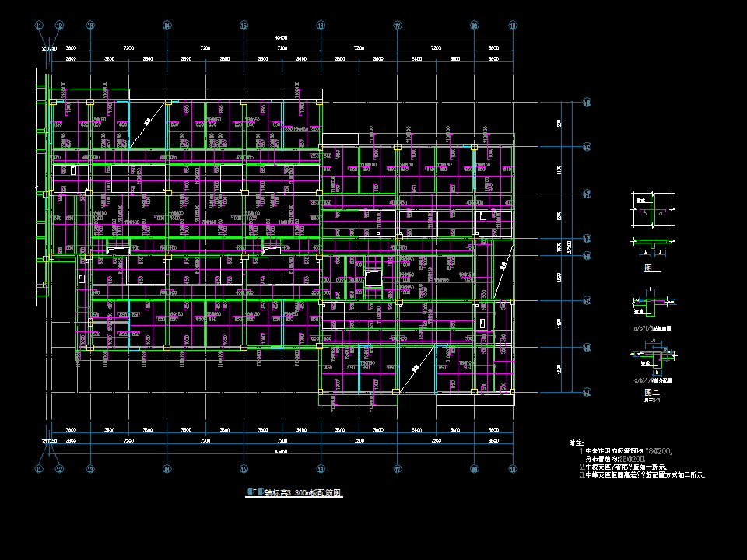Click grid bubble 14 along the top row

167,26
